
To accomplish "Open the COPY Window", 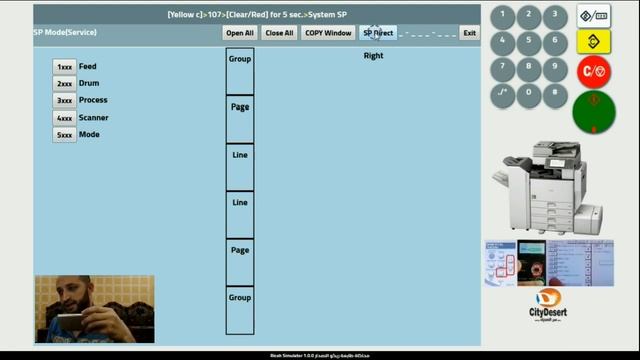I will [x=328, y=33].
